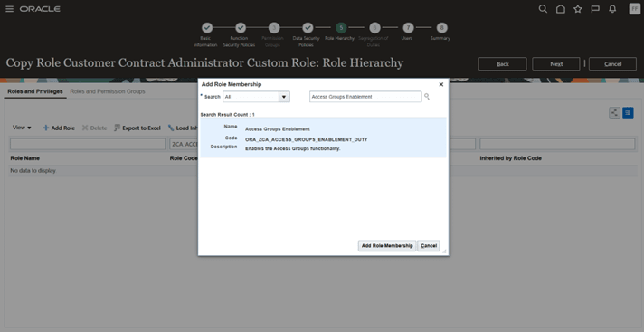
Task: Go to step 8 Summary
Action: coord(441,28)
